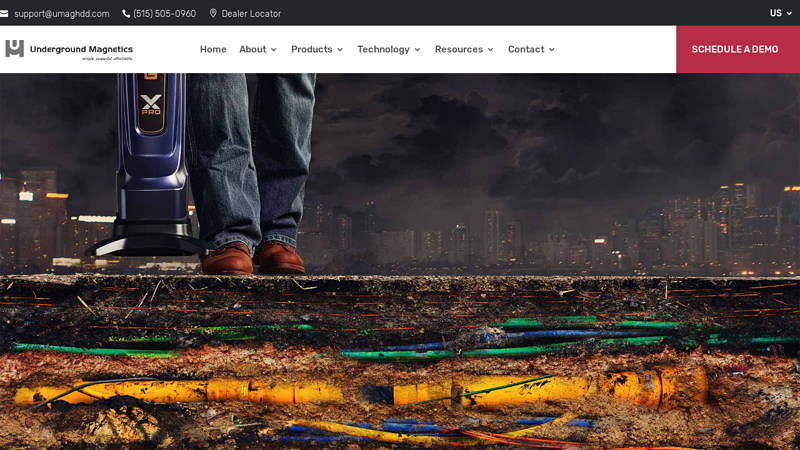
Task: Click the Underground Magnetics logo emblem
Action: [x=14, y=49]
